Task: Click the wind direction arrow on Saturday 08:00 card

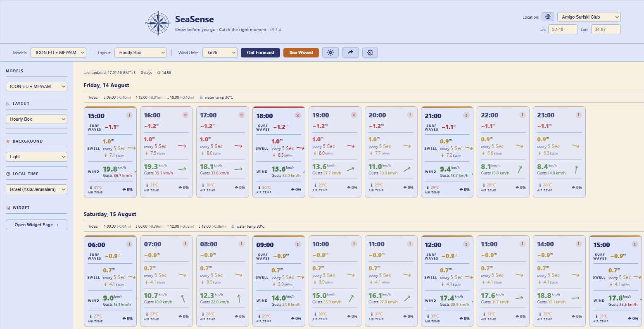Action: (x=239, y=298)
